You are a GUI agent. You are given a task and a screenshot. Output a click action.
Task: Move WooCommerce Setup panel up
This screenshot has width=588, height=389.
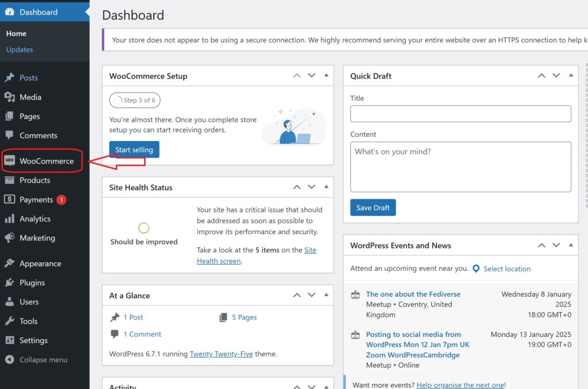coord(297,76)
